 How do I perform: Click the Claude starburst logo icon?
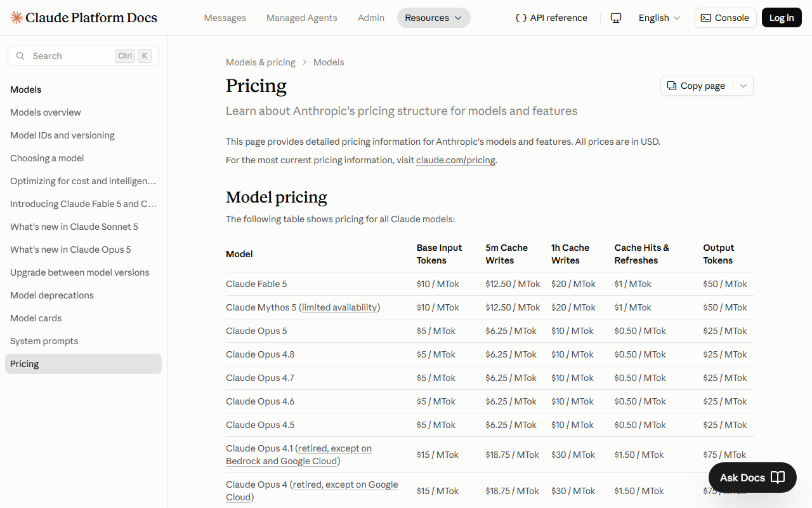[16, 18]
